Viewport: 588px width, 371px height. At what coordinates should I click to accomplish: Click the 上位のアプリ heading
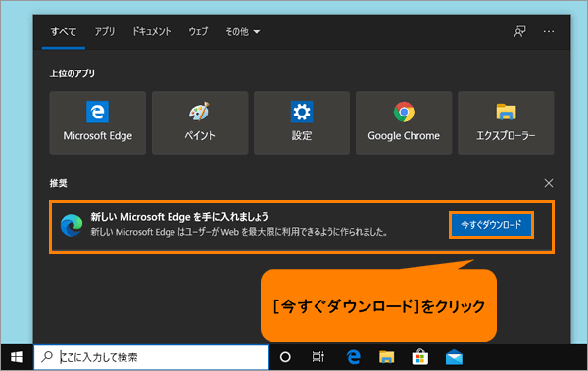[73, 73]
